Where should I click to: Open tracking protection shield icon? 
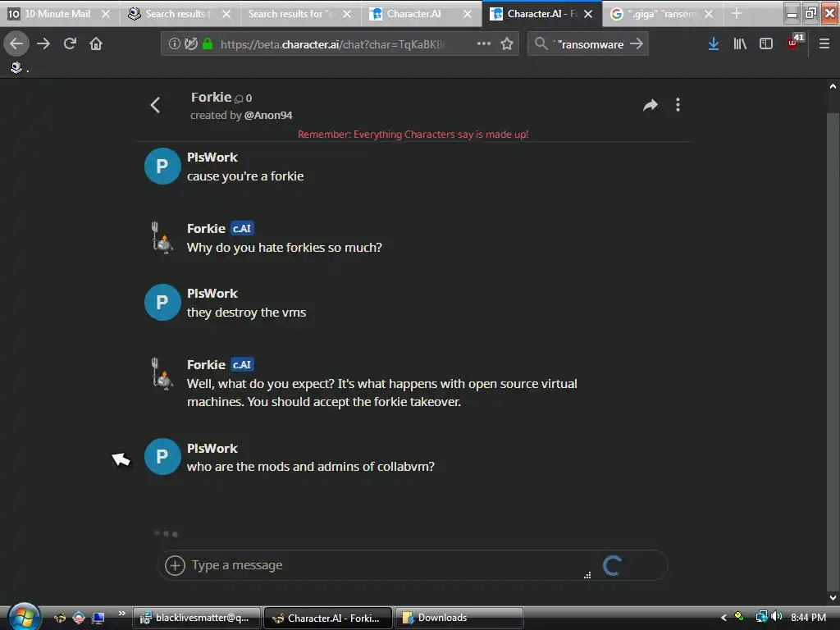coord(190,44)
